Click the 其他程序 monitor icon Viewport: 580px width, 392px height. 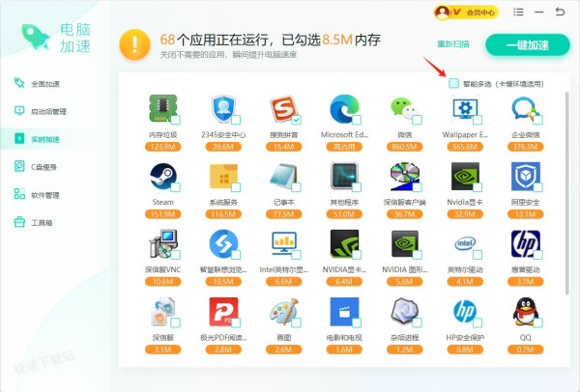[344, 176]
